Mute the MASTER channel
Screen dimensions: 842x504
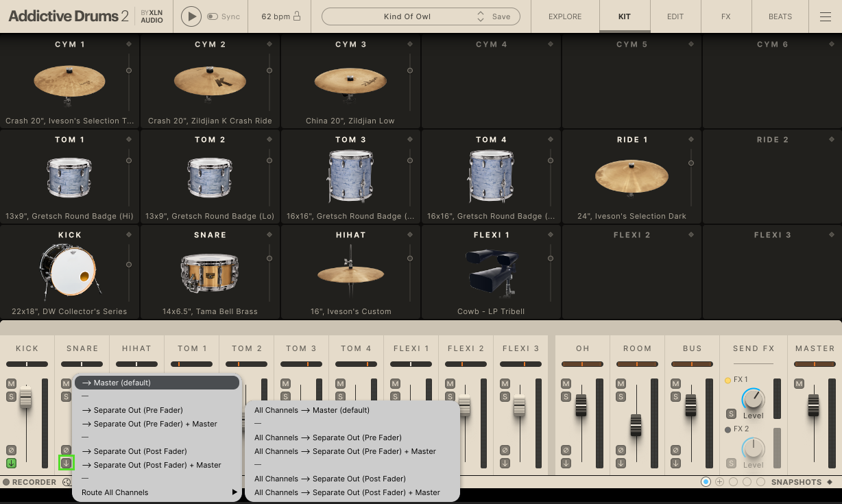click(799, 383)
